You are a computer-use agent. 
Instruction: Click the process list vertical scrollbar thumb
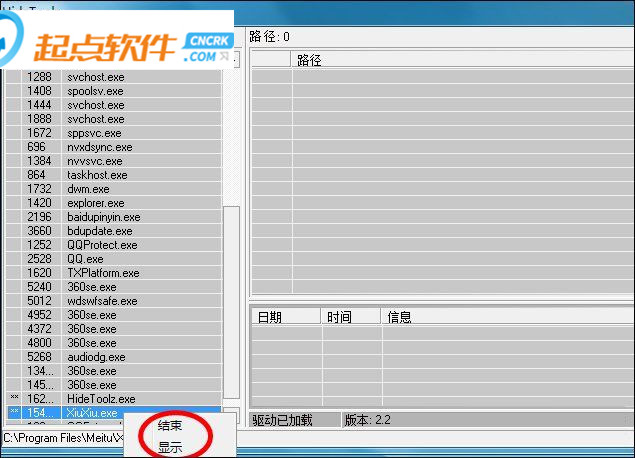[x=232, y=302]
